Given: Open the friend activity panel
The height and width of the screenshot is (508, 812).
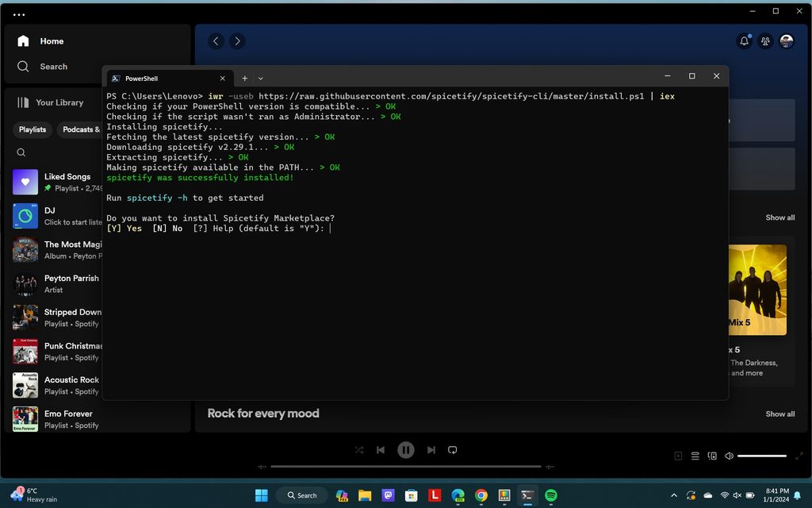Looking at the screenshot, I should (x=764, y=40).
